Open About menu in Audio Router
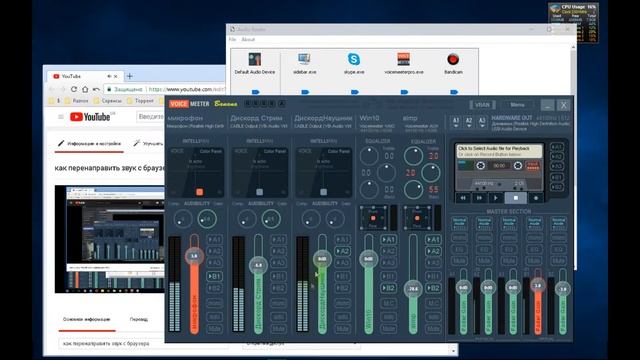Image resolution: width=640 pixels, height=360 pixels. coord(248,40)
